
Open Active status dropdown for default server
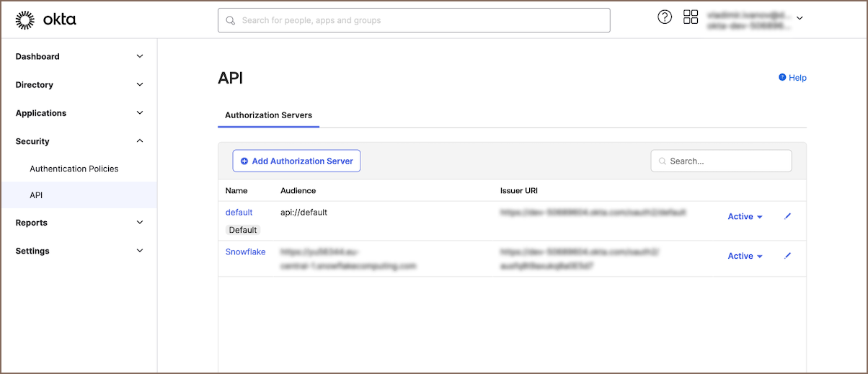(745, 217)
